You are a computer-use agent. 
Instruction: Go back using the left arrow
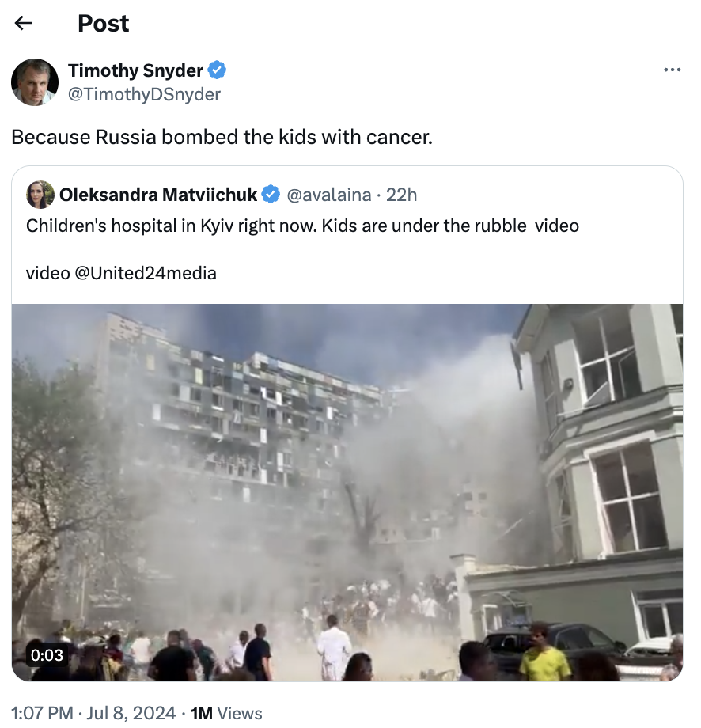coord(23,23)
